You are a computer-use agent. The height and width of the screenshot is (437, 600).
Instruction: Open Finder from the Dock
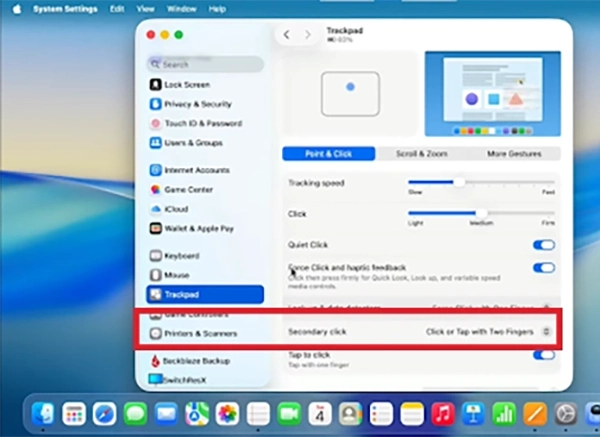click(43, 414)
